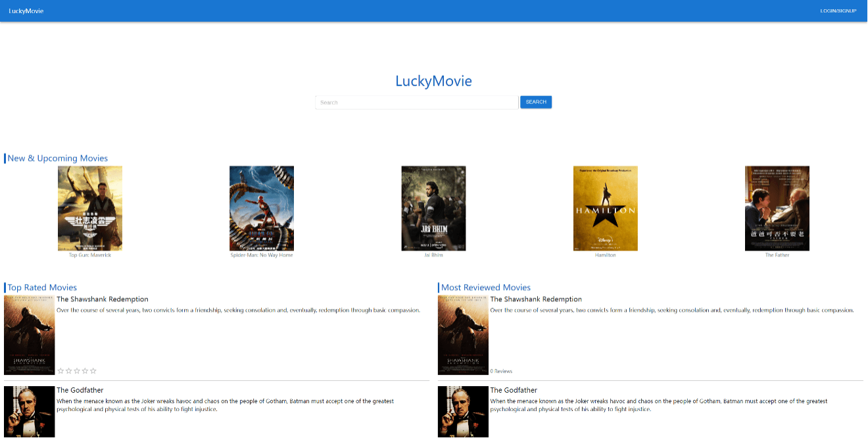
Task: Click the fifth rating star for Shawshank Redemption
Action: point(93,371)
